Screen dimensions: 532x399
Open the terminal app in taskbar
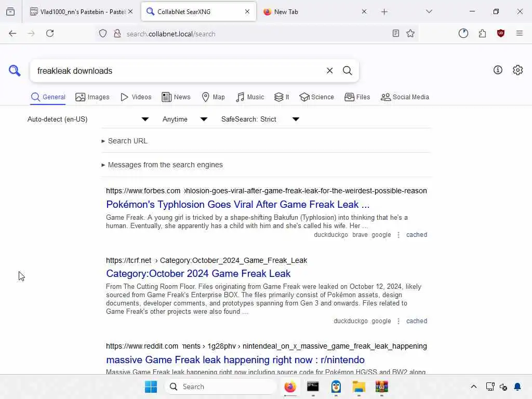tap(313, 387)
